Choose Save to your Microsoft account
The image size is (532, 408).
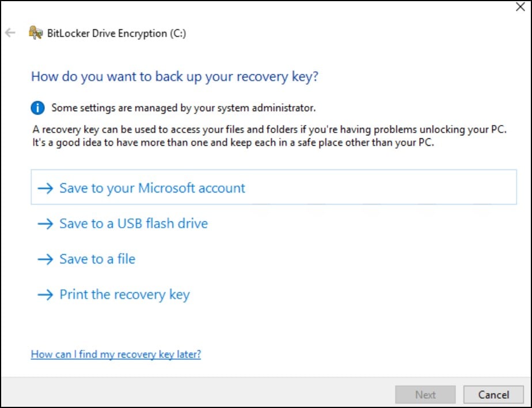152,188
